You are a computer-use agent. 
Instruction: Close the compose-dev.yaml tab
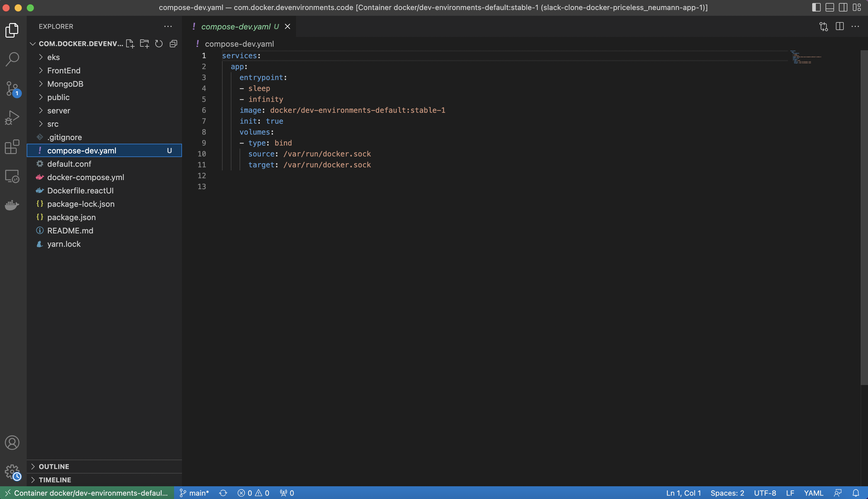[288, 26]
